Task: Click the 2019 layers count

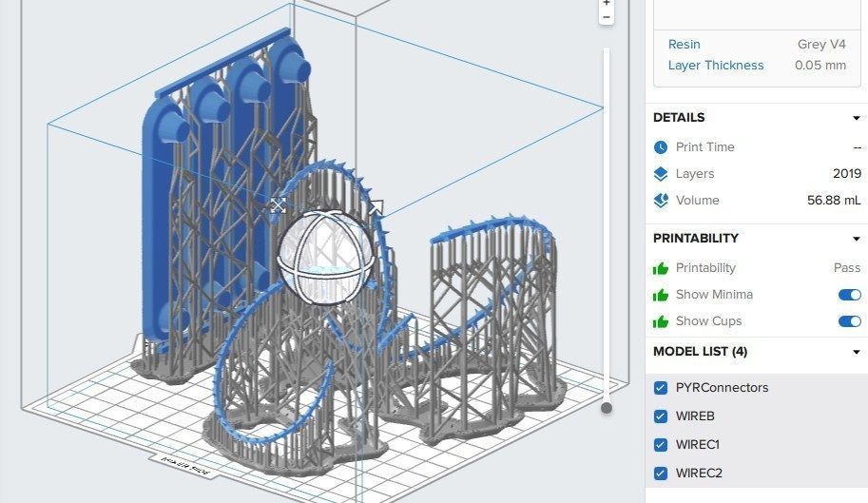Action: point(847,174)
